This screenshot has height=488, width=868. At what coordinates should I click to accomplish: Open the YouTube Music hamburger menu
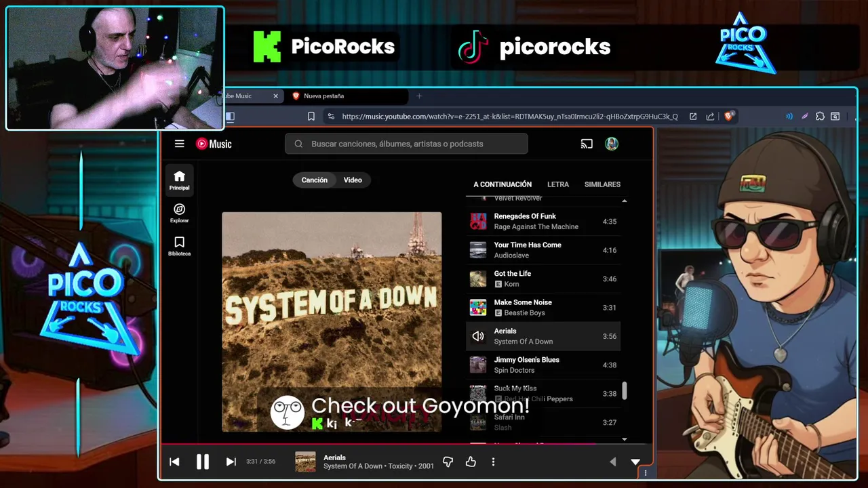click(179, 144)
